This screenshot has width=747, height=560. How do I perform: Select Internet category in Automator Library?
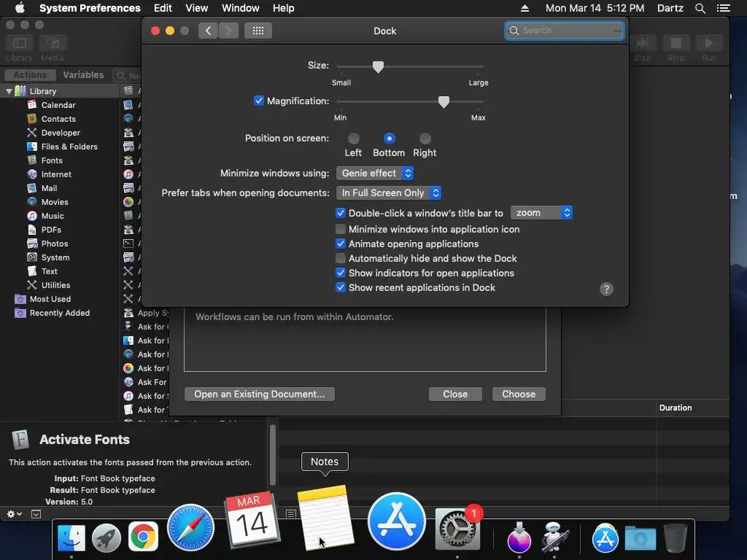click(56, 174)
